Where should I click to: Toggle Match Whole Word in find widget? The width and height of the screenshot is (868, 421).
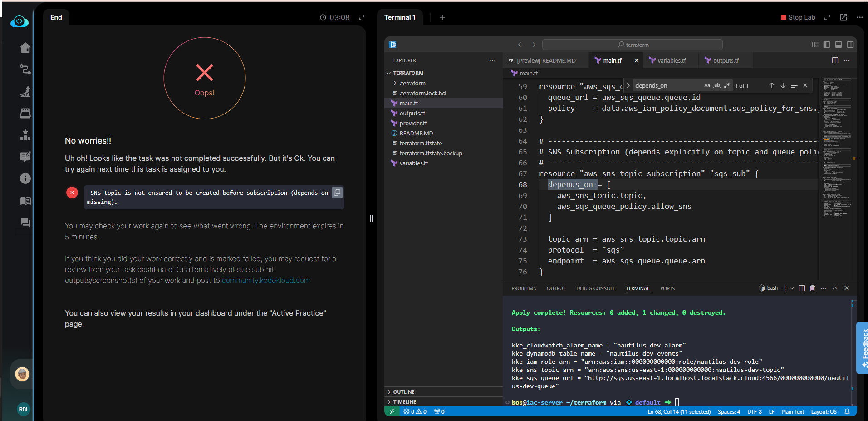[717, 85]
